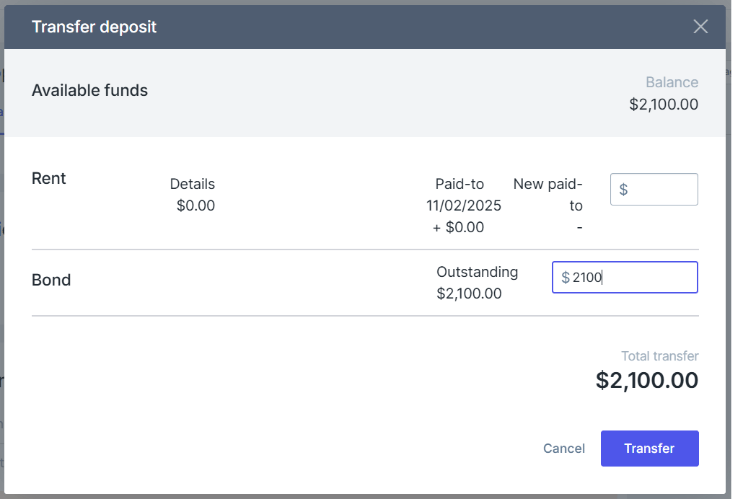
Task: Select the Paid-to date 11/02/2025
Action: pos(464,205)
